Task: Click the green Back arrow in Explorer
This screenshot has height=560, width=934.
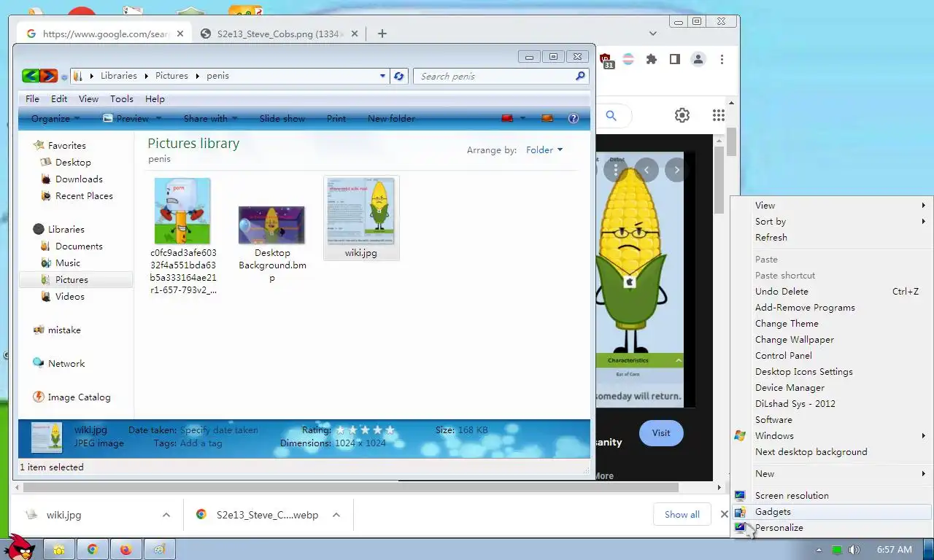Action: coord(31,76)
